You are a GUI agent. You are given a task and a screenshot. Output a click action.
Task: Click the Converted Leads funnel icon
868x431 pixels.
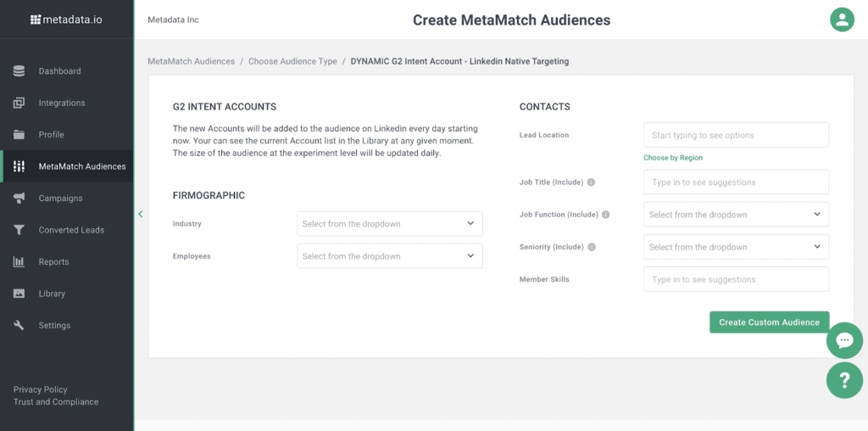19,230
